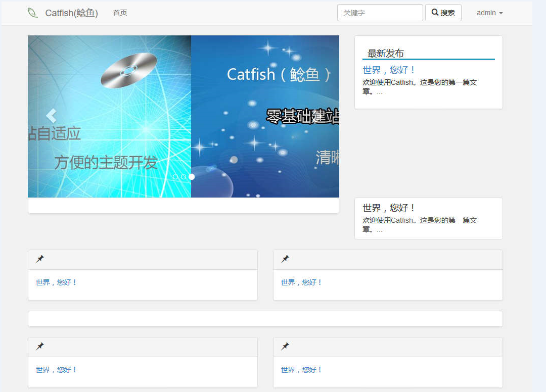This screenshot has height=392, width=546.
Task: Expand the admin user dropdown
Action: click(489, 13)
